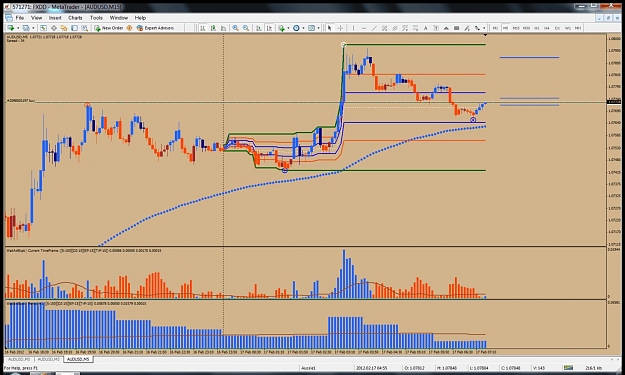Expand the Periods dropdown arrow

[x=303, y=28]
